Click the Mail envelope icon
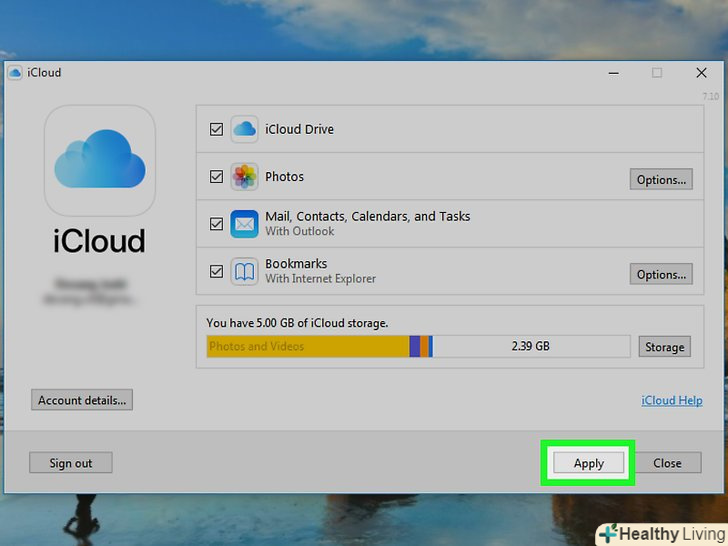The height and width of the screenshot is (546, 728). coord(244,224)
